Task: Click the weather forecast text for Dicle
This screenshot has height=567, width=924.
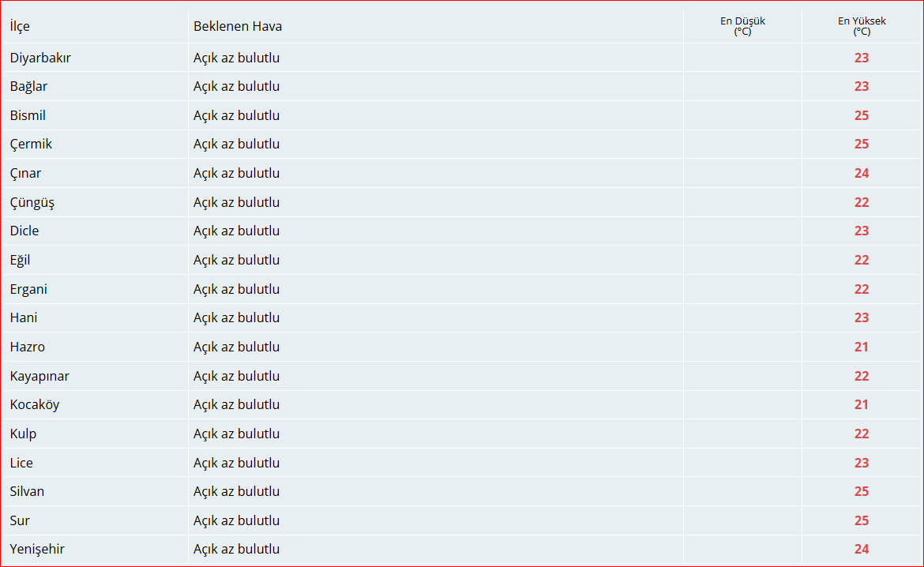Action: (236, 231)
